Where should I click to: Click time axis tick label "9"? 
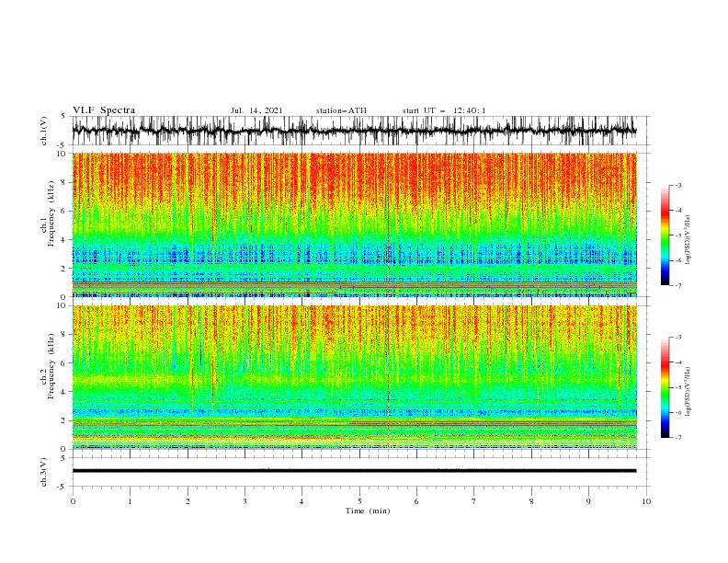click(588, 501)
